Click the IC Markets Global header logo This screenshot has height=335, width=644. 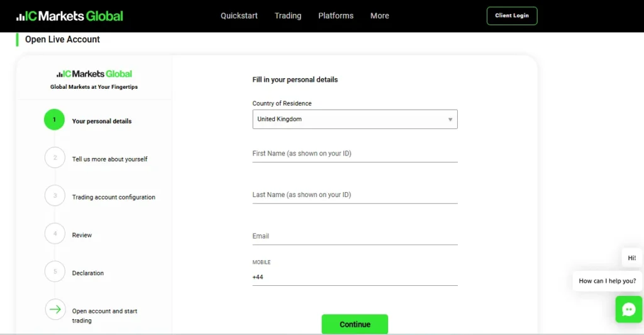pos(69,16)
